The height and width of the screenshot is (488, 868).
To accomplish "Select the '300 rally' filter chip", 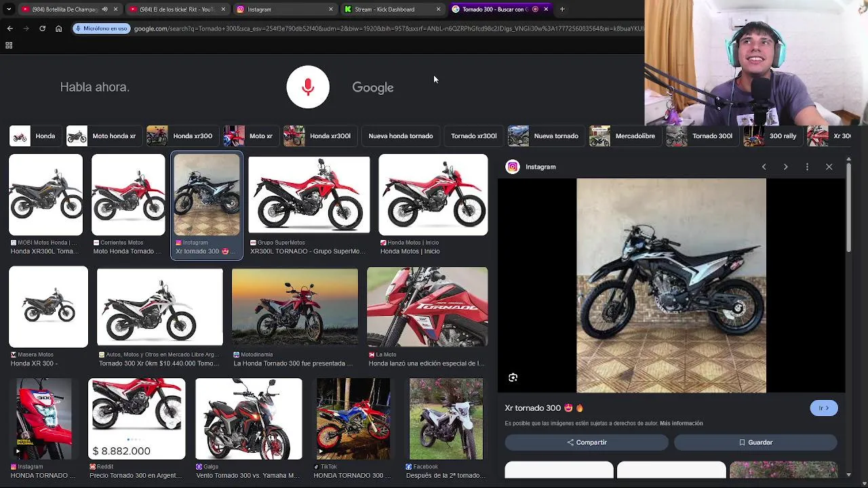I will pyautogui.click(x=772, y=136).
